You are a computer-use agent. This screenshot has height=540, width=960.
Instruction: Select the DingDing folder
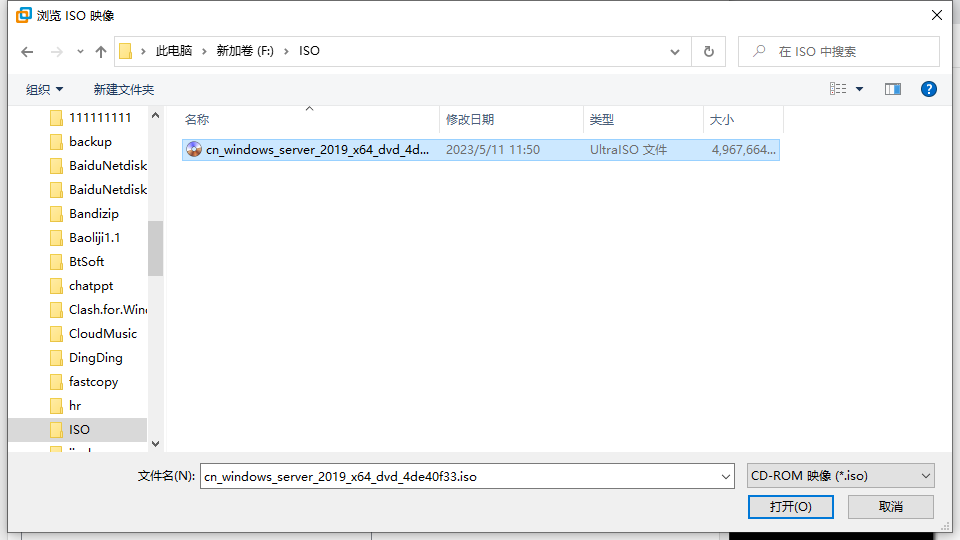tap(98, 358)
